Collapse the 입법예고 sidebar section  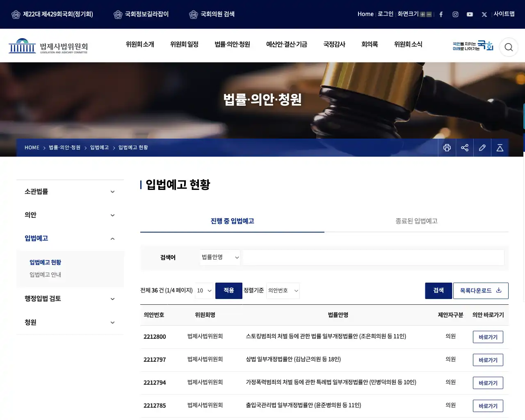tap(70, 238)
